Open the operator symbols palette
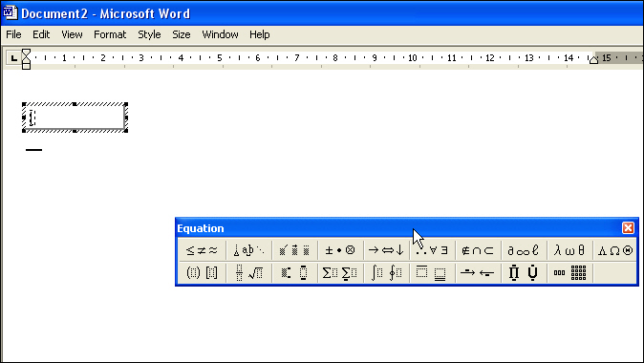The width and height of the screenshot is (644, 363). tap(340, 250)
